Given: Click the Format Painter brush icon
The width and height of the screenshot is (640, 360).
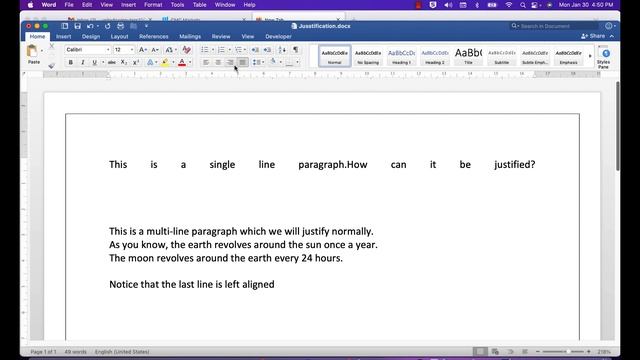Looking at the screenshot, I should 51,65.
